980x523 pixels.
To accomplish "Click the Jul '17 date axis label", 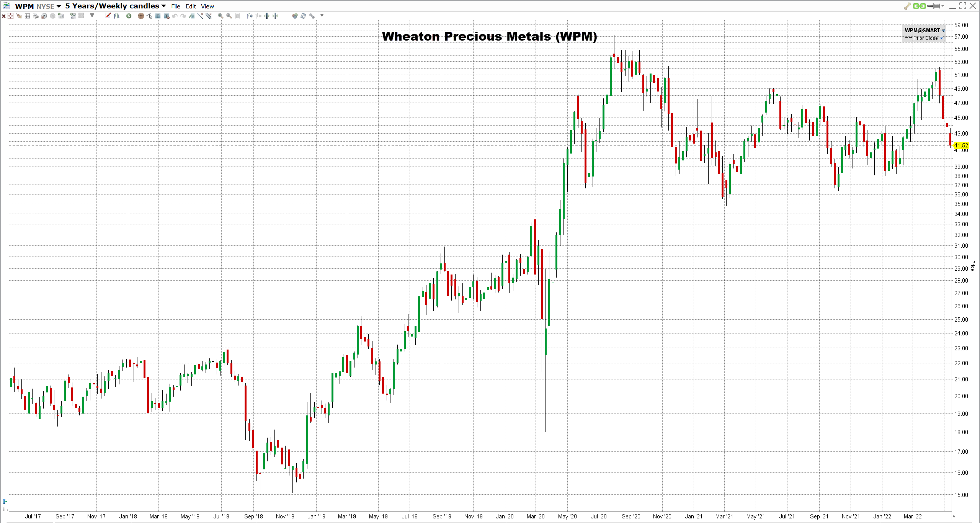I will tap(33, 516).
